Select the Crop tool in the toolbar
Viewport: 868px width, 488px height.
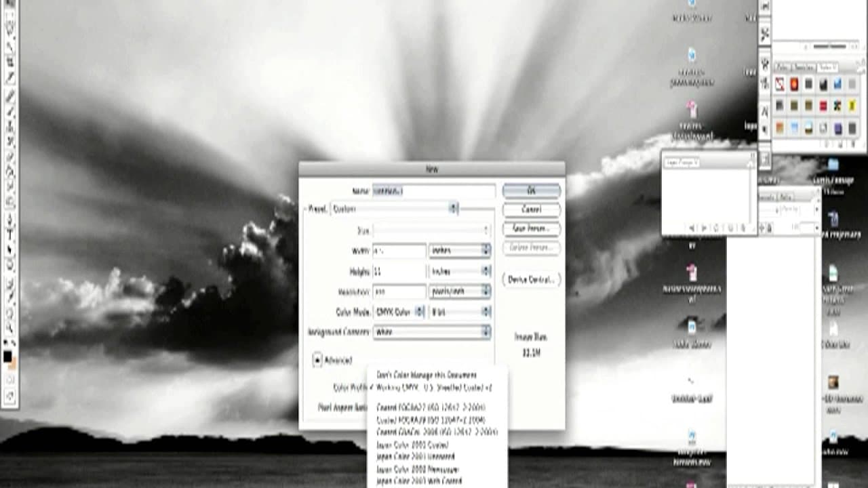10,60
